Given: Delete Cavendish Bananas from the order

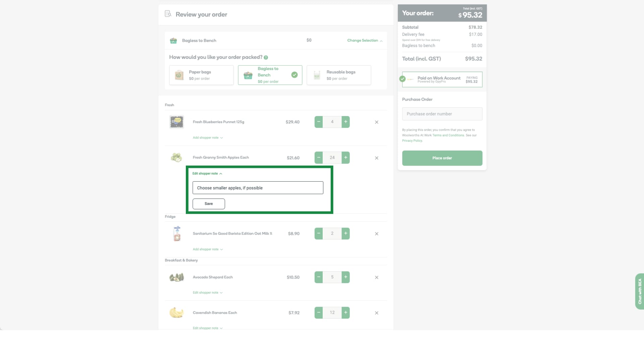Looking at the screenshot, I should coord(376,313).
